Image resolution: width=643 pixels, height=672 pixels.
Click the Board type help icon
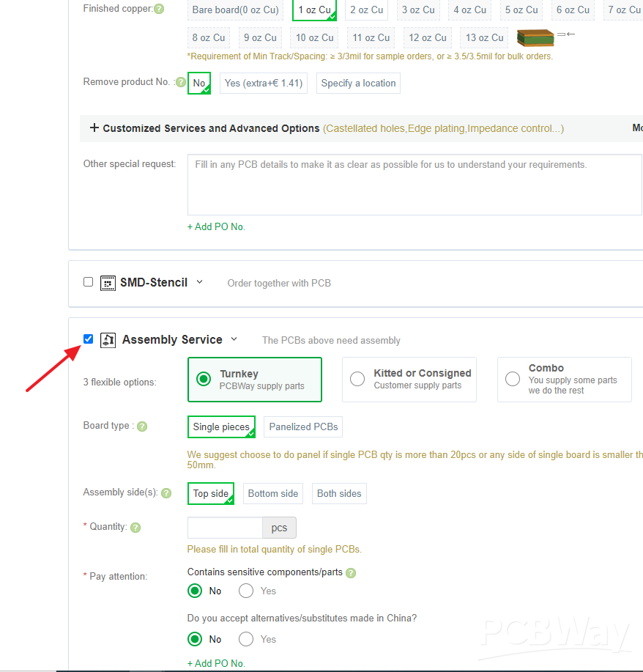coord(141,426)
